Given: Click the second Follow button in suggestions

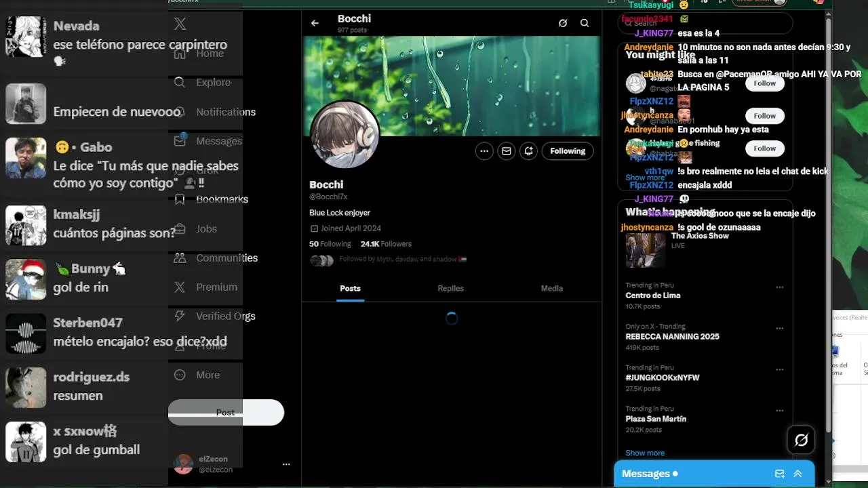Looking at the screenshot, I should coord(764,116).
